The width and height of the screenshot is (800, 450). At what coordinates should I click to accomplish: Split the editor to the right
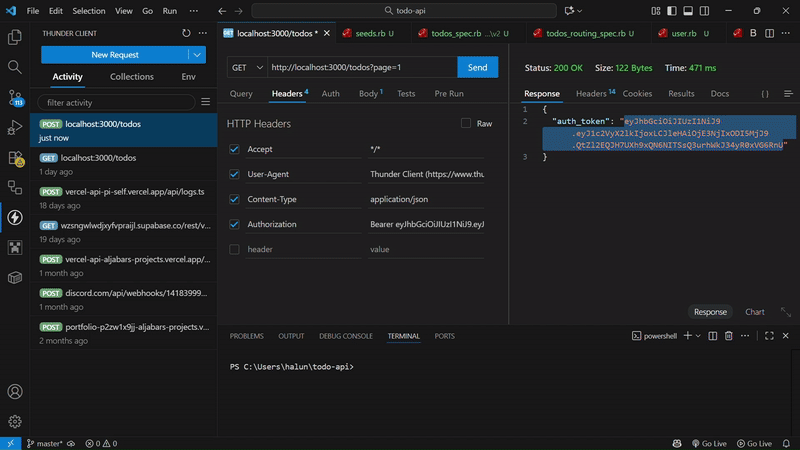pyautogui.click(x=769, y=33)
